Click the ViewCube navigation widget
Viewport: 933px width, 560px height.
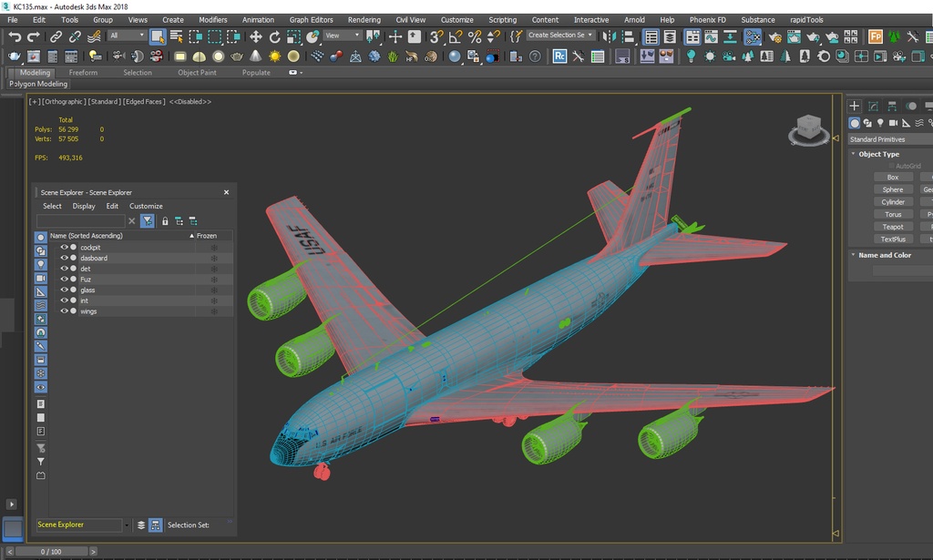(x=808, y=129)
